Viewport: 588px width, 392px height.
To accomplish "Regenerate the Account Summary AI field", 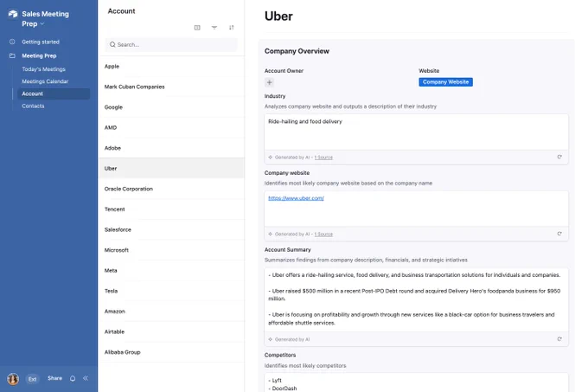I will click(x=559, y=339).
